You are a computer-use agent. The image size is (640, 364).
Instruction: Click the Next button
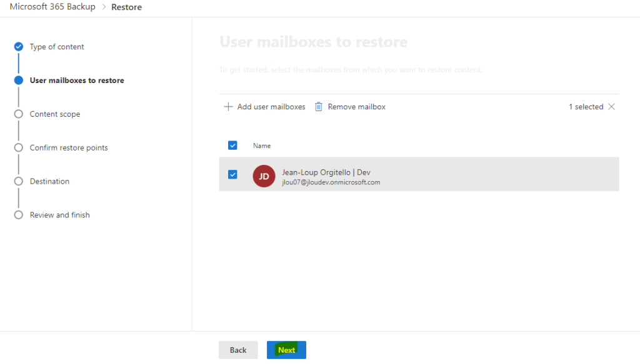286,350
